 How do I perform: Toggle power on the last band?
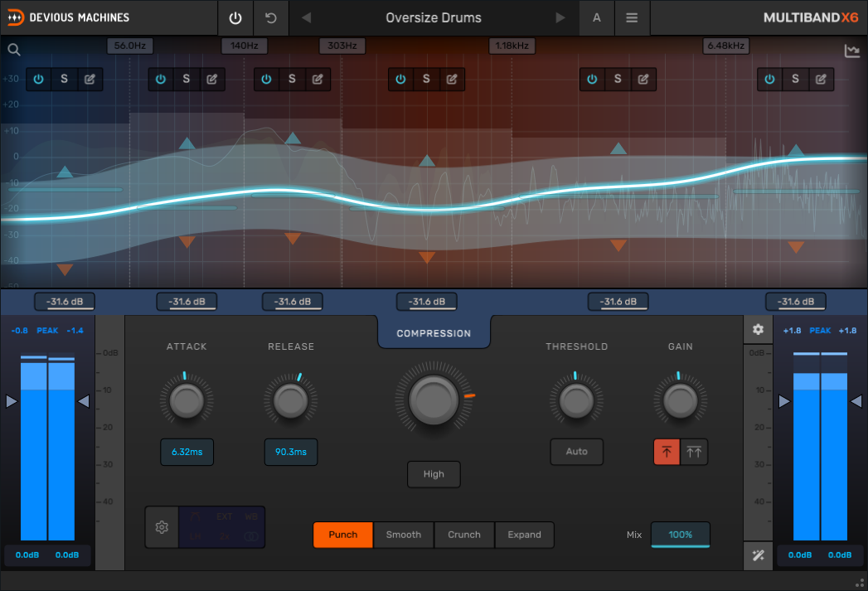coord(770,80)
